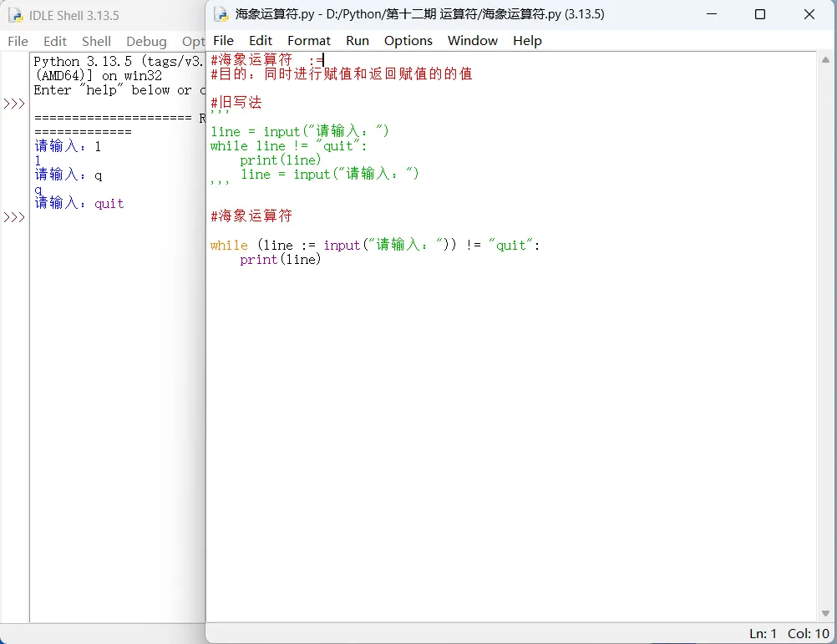Open the Window menu
The height and width of the screenshot is (644, 837).
(473, 41)
